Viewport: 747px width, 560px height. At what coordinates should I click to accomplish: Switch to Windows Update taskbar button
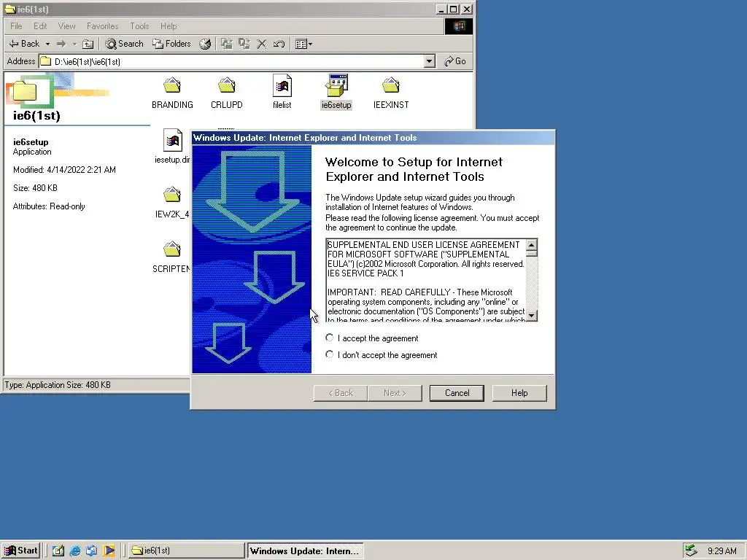pos(305,551)
